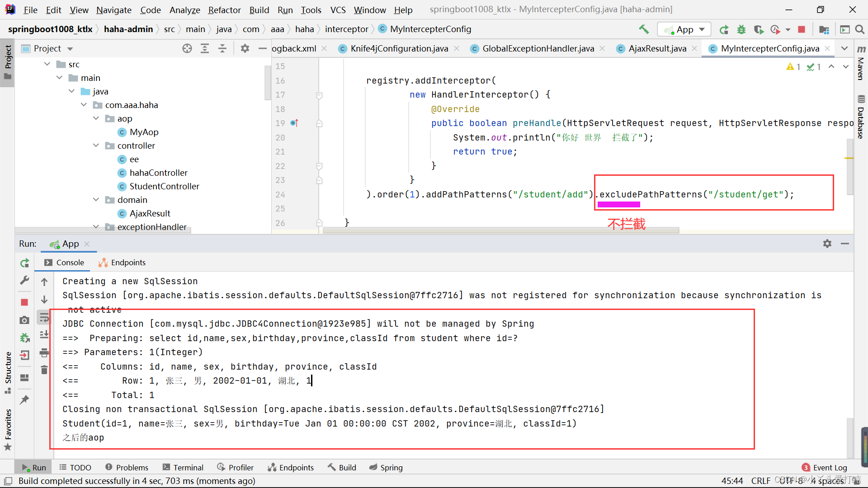The image size is (868, 488).
Task: Open Problems tool window
Action: point(127,468)
